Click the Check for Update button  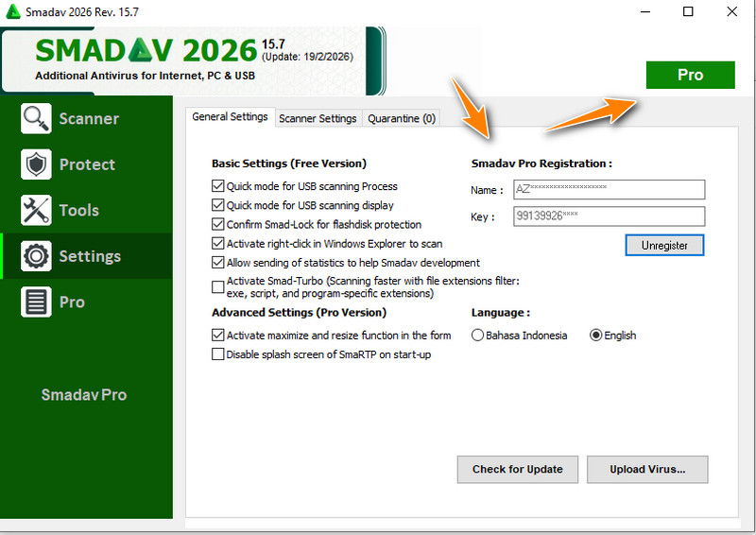(x=517, y=469)
